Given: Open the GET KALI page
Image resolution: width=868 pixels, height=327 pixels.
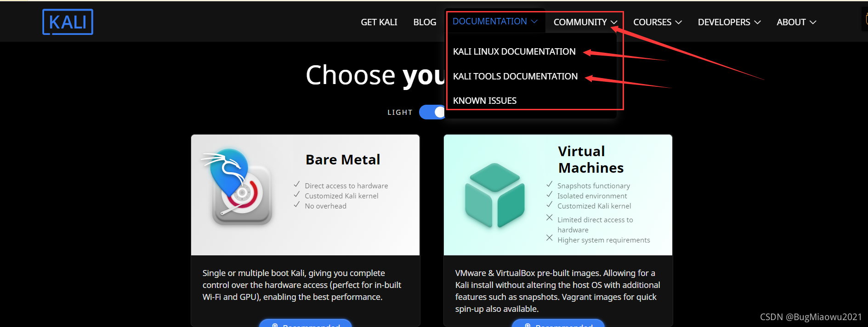Looking at the screenshot, I should [379, 22].
